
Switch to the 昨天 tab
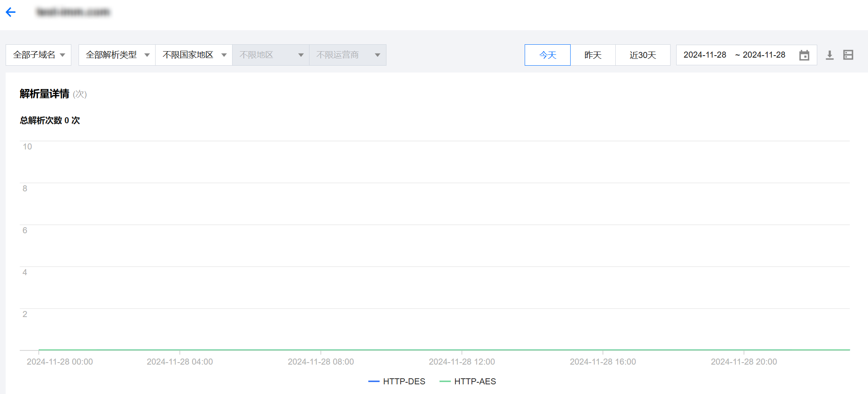click(x=593, y=55)
